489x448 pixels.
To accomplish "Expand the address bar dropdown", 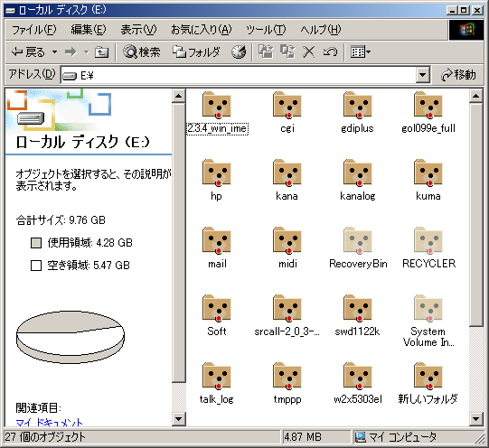I will coord(423,75).
